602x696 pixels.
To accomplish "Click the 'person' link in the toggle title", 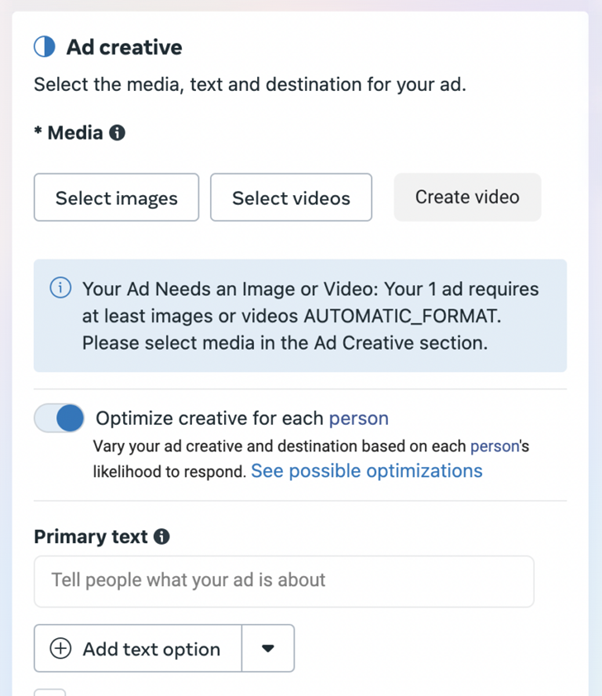I will point(358,418).
